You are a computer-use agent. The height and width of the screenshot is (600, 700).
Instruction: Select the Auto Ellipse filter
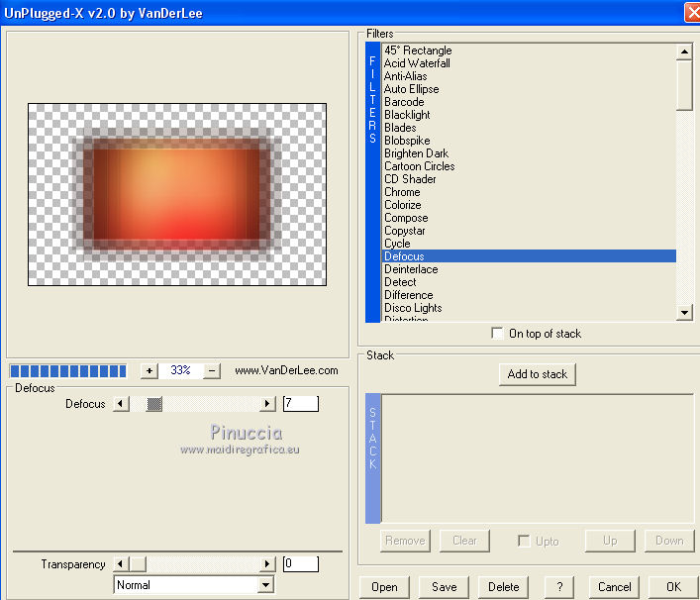(529, 89)
